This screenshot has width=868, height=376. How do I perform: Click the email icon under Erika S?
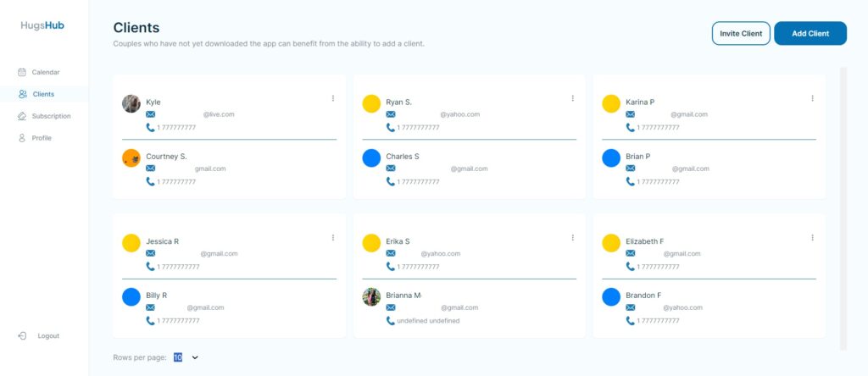coord(391,253)
